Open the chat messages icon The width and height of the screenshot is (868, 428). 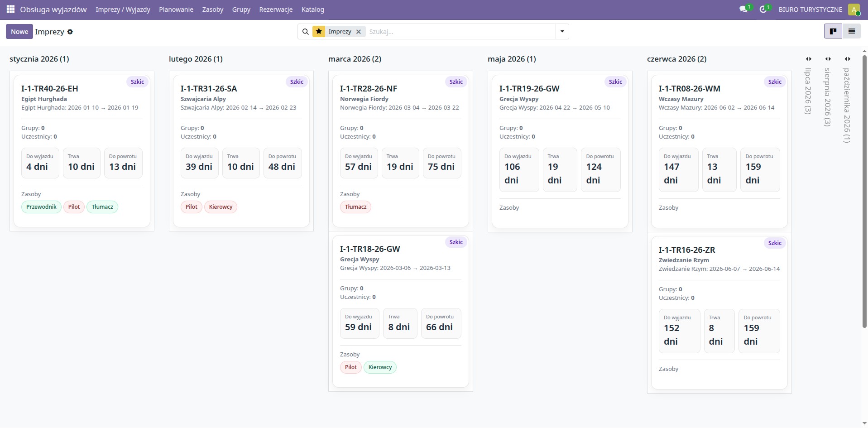(x=743, y=9)
